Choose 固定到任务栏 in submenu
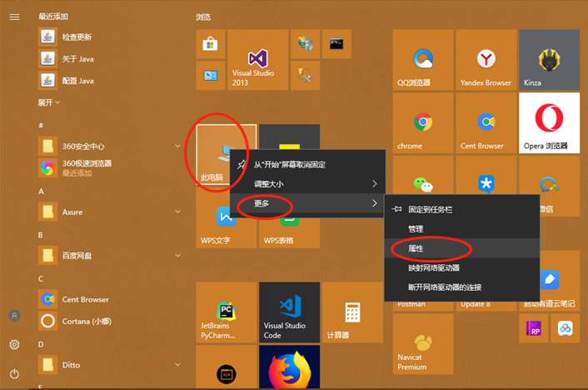This screenshot has height=390, width=588. 462,209
